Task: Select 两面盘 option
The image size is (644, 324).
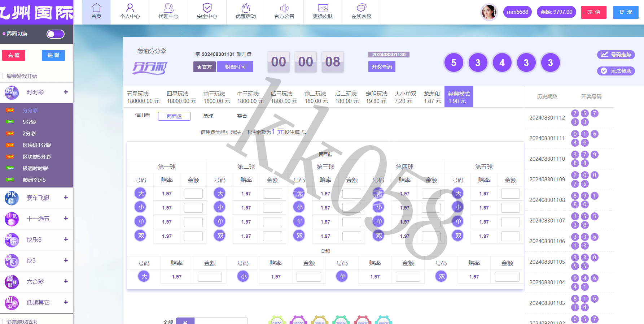Action: (x=174, y=116)
